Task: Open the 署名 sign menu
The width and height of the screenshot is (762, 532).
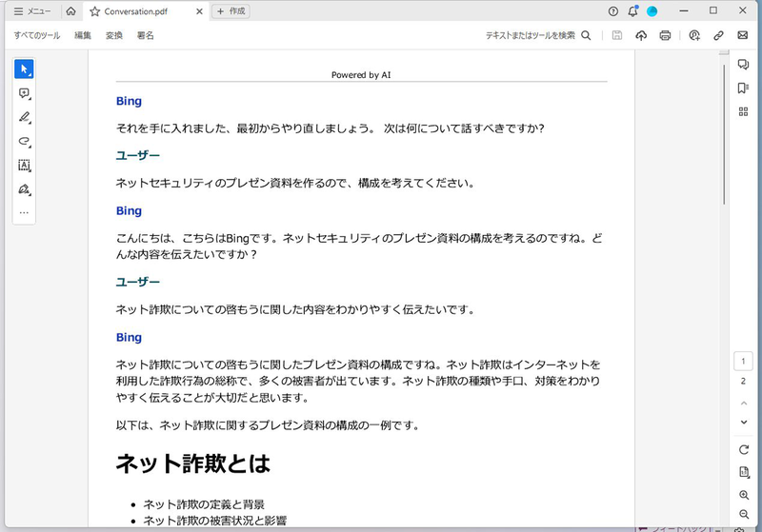Action: [x=146, y=35]
